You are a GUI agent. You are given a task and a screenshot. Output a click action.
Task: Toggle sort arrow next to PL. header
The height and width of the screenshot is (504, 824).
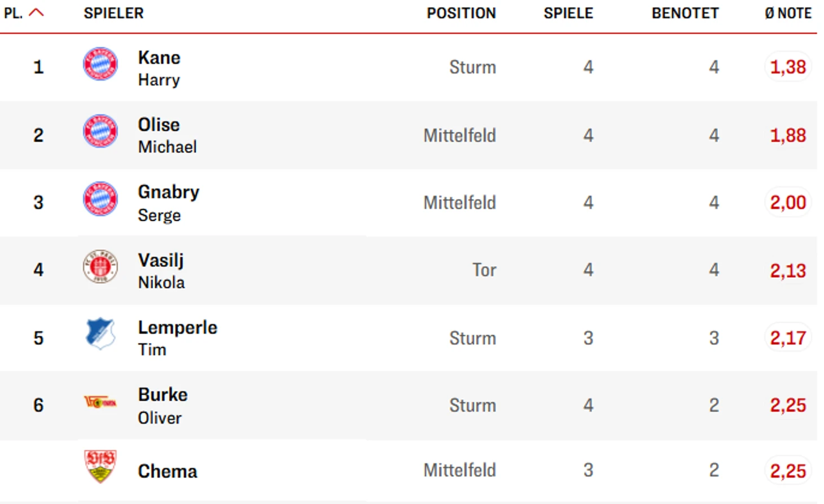click(36, 12)
